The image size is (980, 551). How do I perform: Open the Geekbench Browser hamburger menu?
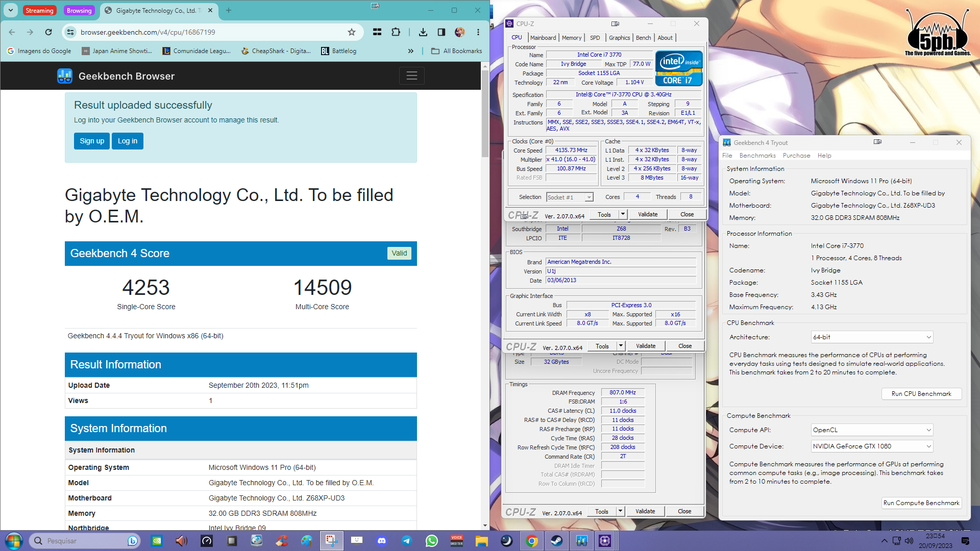point(412,76)
